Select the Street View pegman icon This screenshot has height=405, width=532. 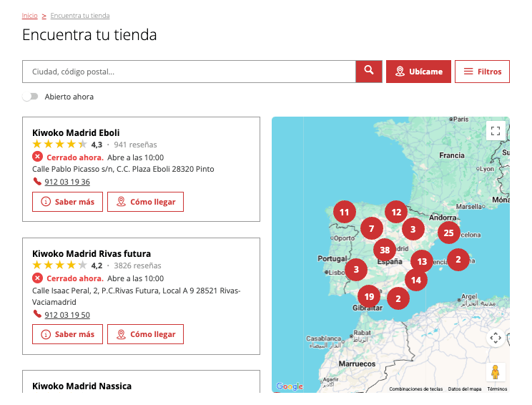pos(496,372)
